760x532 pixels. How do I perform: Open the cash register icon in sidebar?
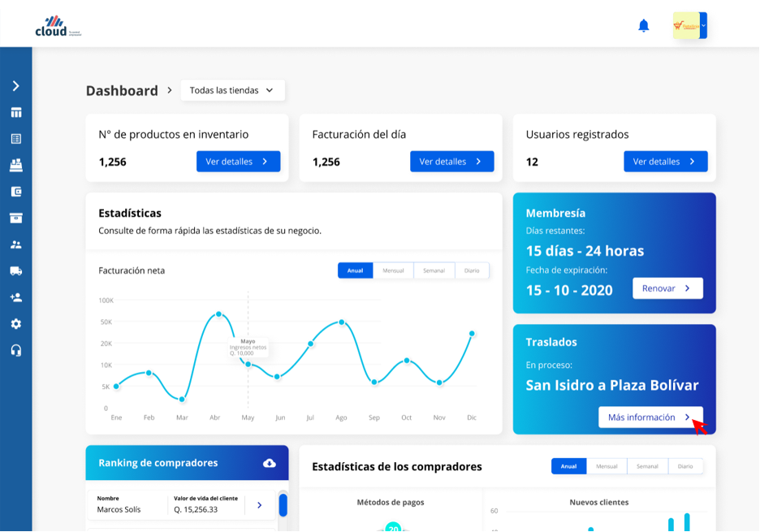click(16, 166)
